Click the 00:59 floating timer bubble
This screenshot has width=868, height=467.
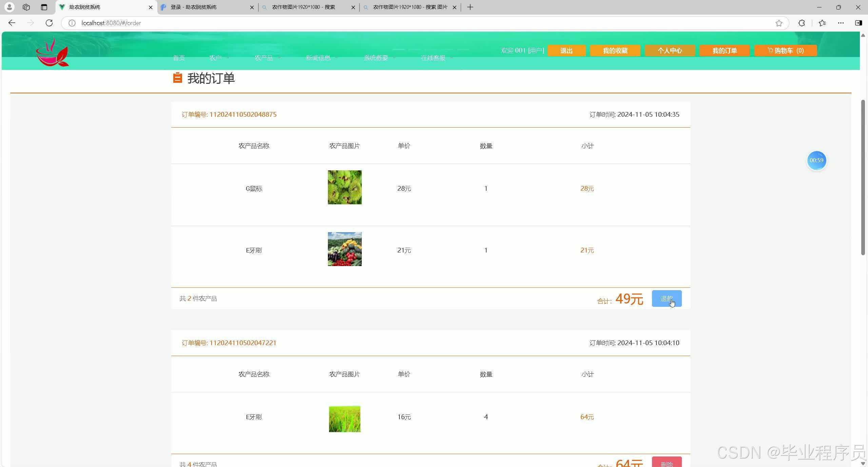816,160
